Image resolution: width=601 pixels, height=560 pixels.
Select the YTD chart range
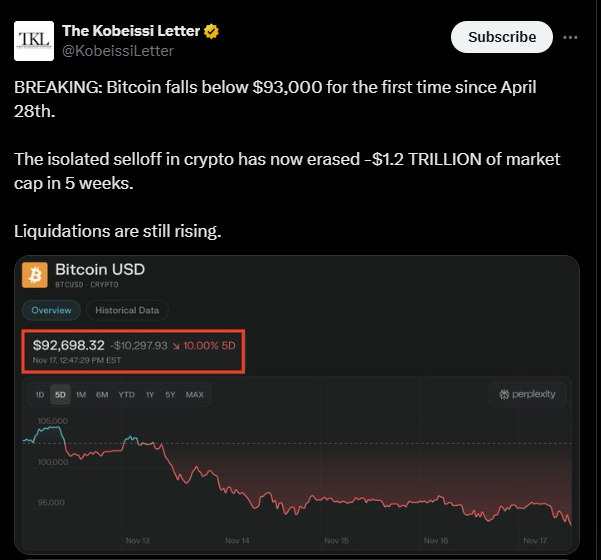coord(126,395)
